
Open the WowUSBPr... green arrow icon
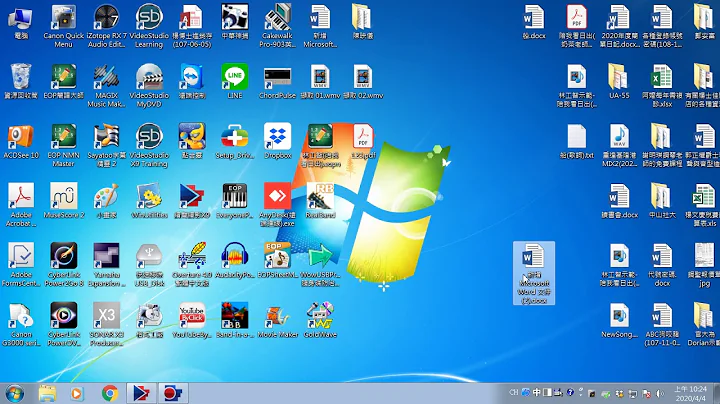(320, 265)
